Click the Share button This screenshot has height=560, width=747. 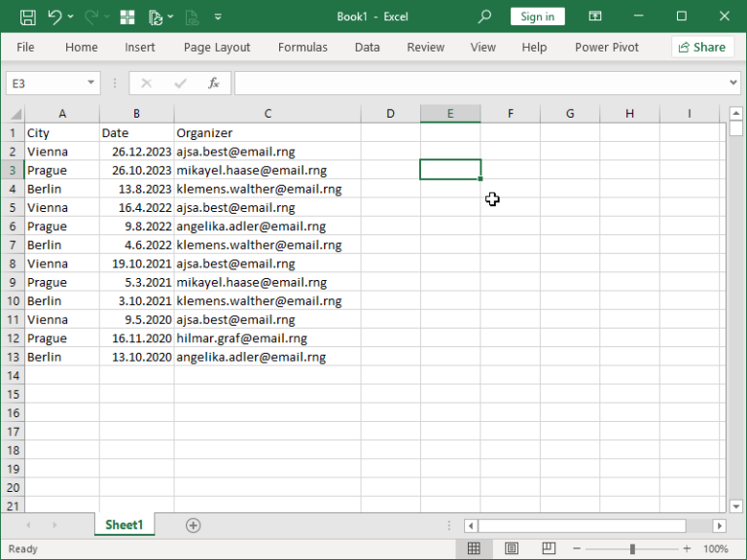coord(702,47)
